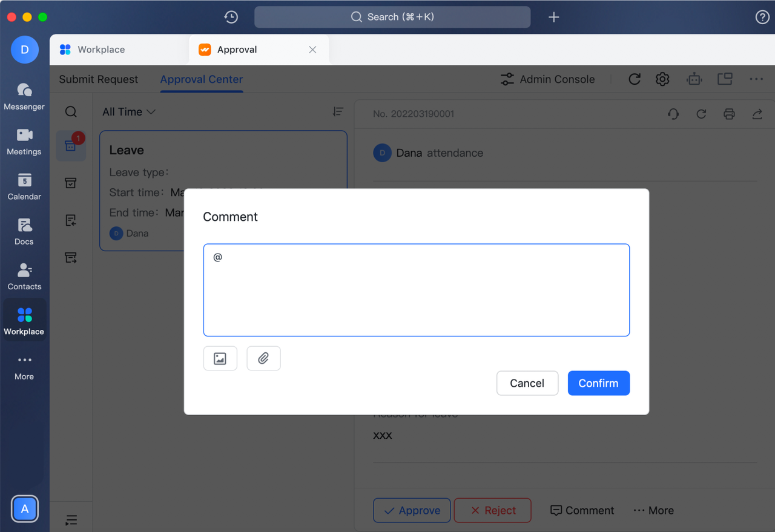This screenshot has height=532, width=775.
Task: Open Contacts from the sidebar
Action: (x=24, y=277)
